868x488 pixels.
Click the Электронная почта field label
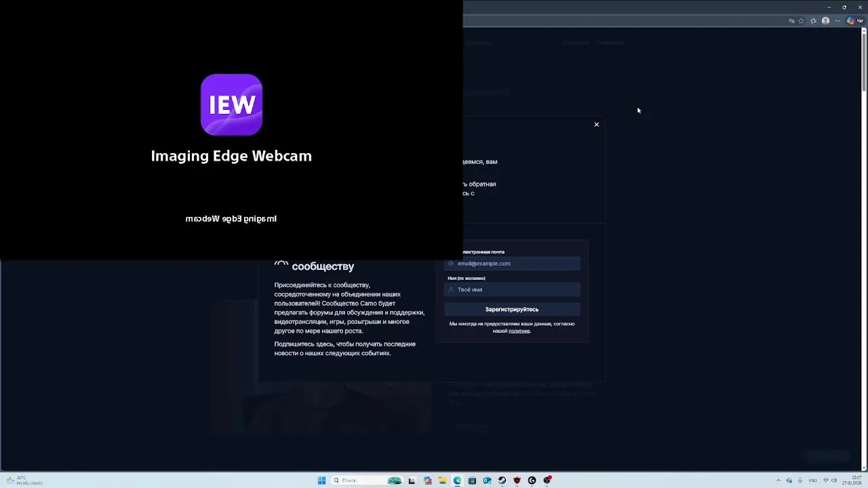(484, 252)
